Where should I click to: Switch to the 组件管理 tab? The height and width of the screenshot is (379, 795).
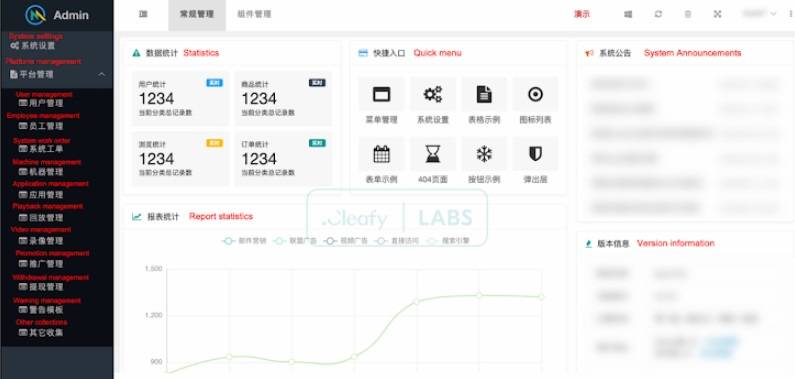tap(254, 14)
